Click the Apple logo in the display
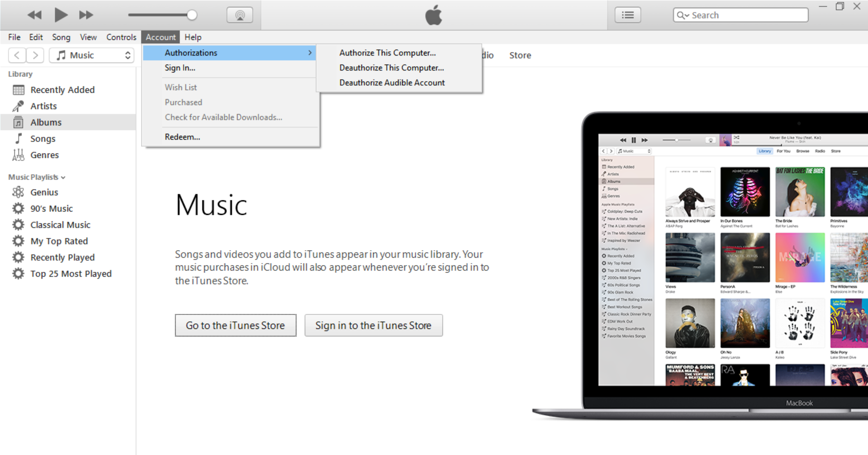This screenshot has height=455, width=868. (433, 15)
